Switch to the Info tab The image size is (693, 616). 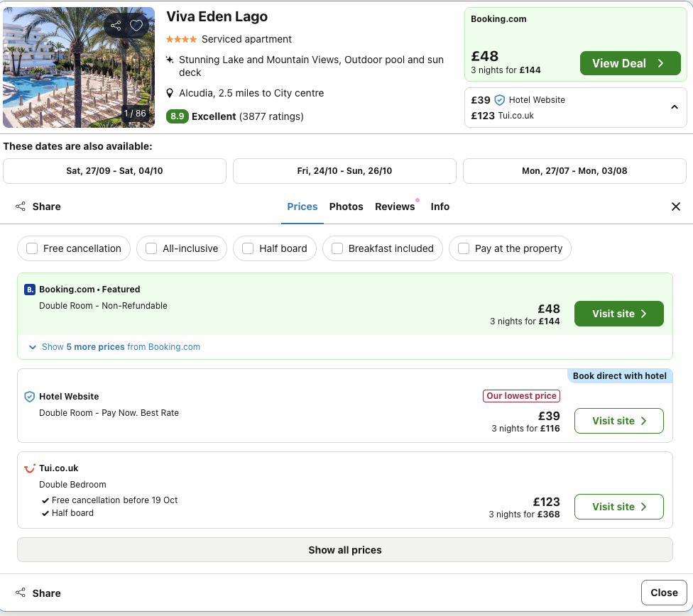[440, 207]
